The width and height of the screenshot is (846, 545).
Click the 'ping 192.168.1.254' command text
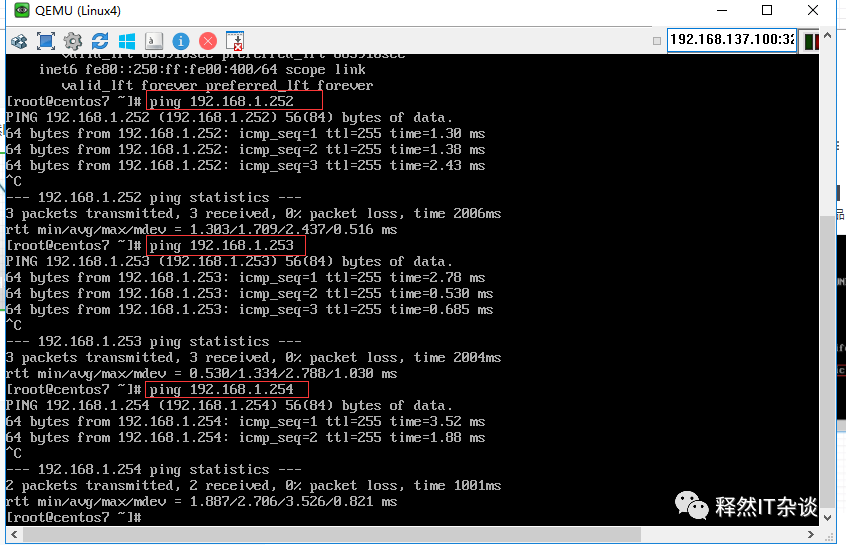tap(221, 389)
